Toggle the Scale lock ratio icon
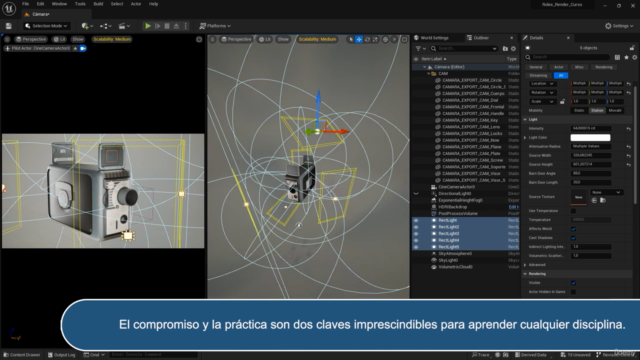Image resolution: width=640 pixels, height=360 pixels. 562,101
